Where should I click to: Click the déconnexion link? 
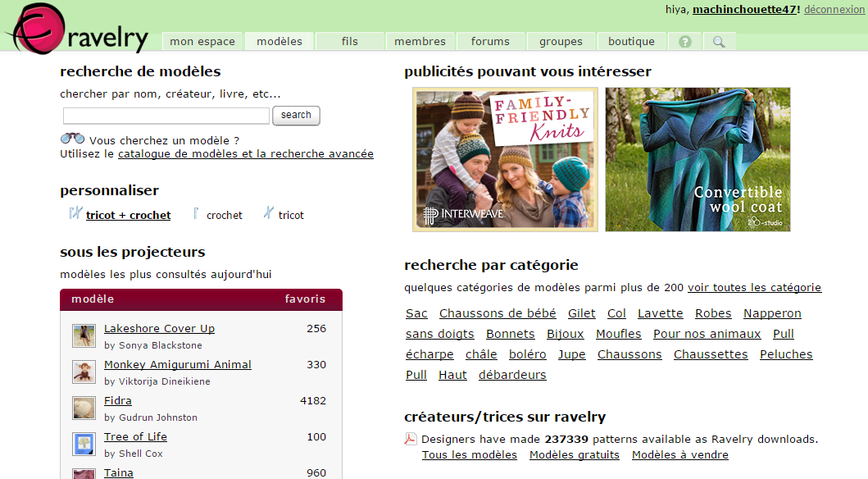tap(834, 9)
